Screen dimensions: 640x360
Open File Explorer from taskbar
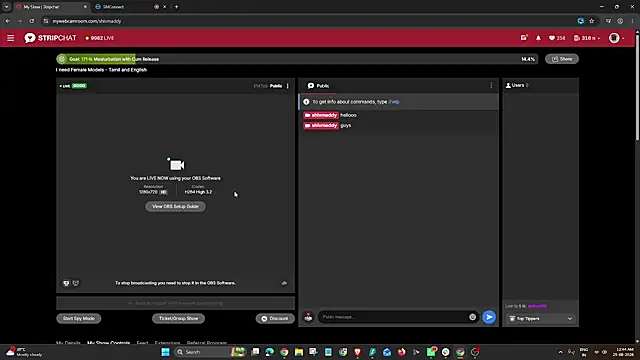299,352
